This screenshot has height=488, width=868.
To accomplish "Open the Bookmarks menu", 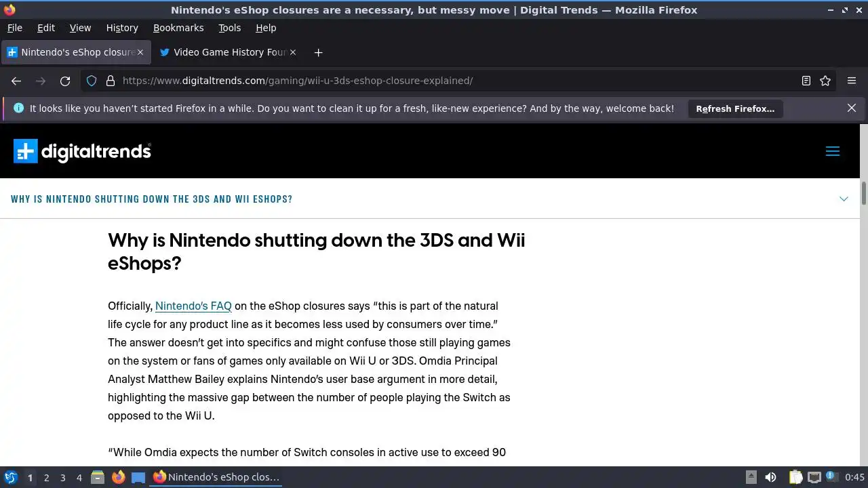I will point(178,28).
